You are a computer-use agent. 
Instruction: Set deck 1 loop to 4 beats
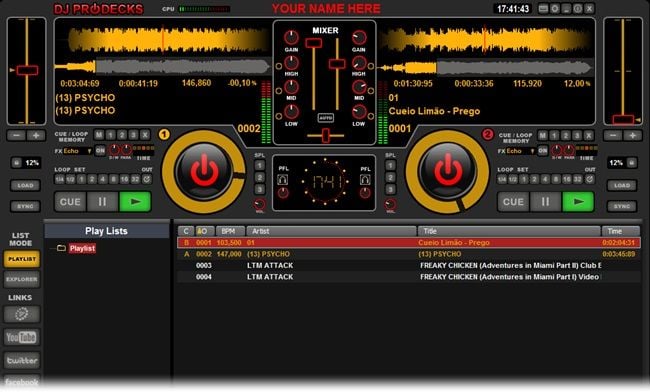point(102,179)
